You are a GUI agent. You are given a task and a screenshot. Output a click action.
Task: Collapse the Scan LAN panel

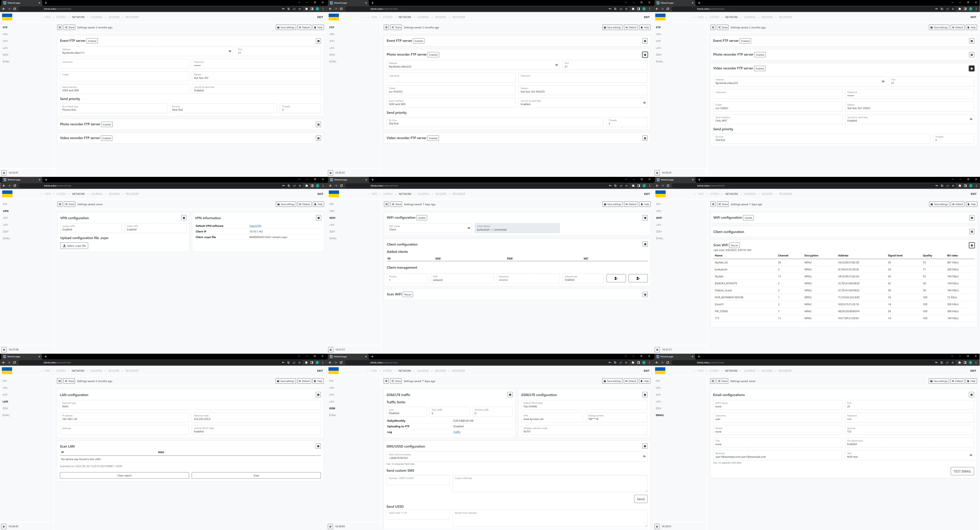coord(318,446)
